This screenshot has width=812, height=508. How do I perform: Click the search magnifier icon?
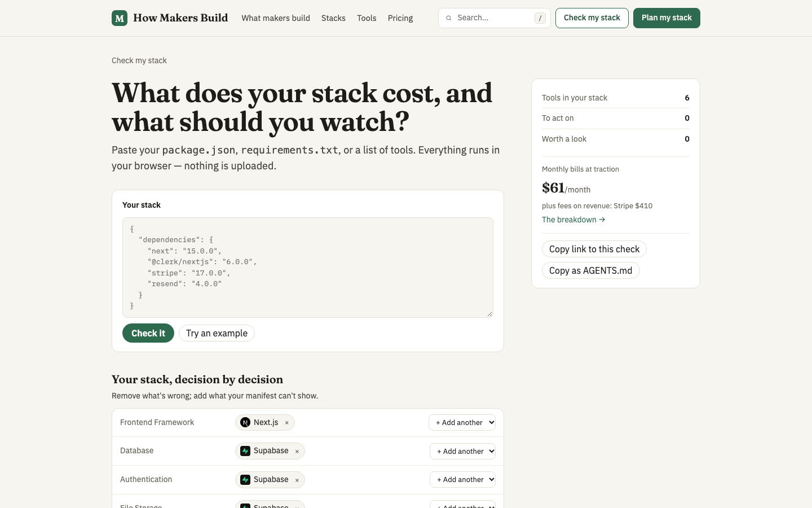449,18
